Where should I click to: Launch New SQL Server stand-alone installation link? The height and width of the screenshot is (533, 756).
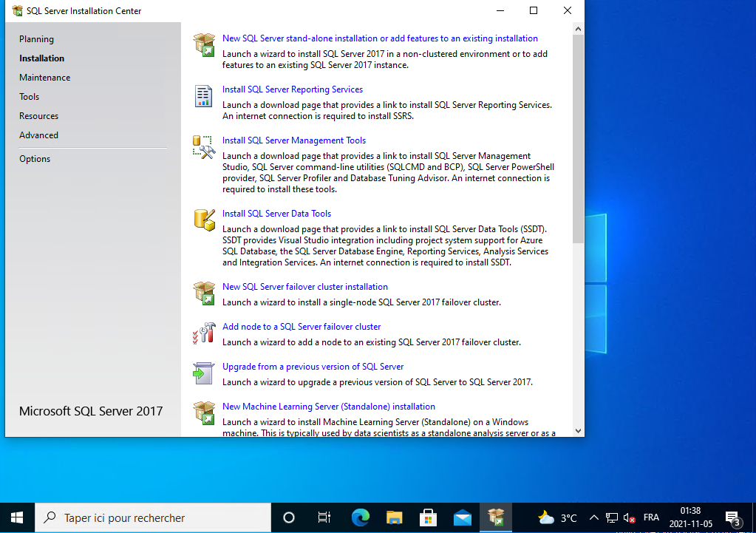[x=380, y=38]
